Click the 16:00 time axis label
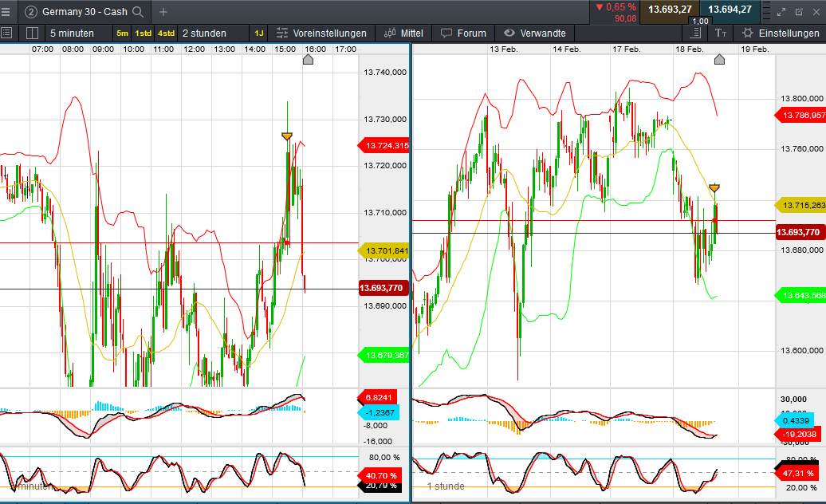 coord(316,49)
